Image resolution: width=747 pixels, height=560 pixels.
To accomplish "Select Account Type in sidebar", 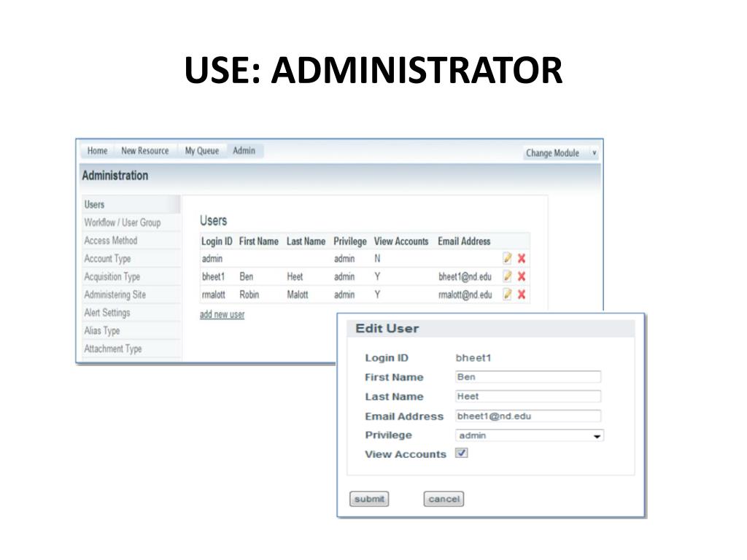I will tap(131, 259).
